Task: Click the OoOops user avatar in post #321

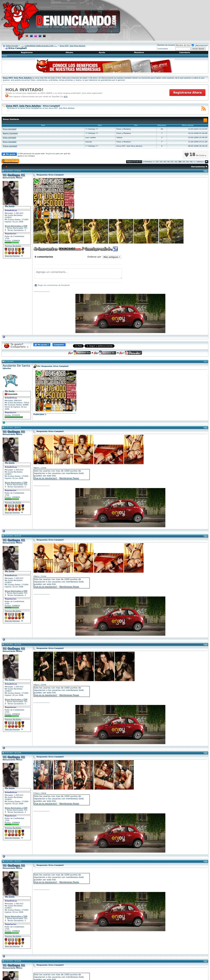Action: coord(11,193)
